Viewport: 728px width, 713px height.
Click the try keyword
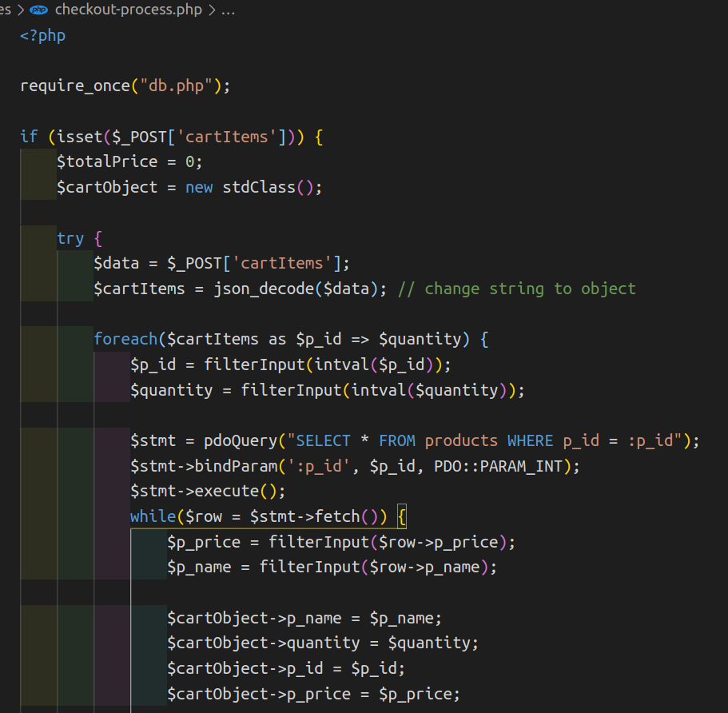click(x=70, y=239)
